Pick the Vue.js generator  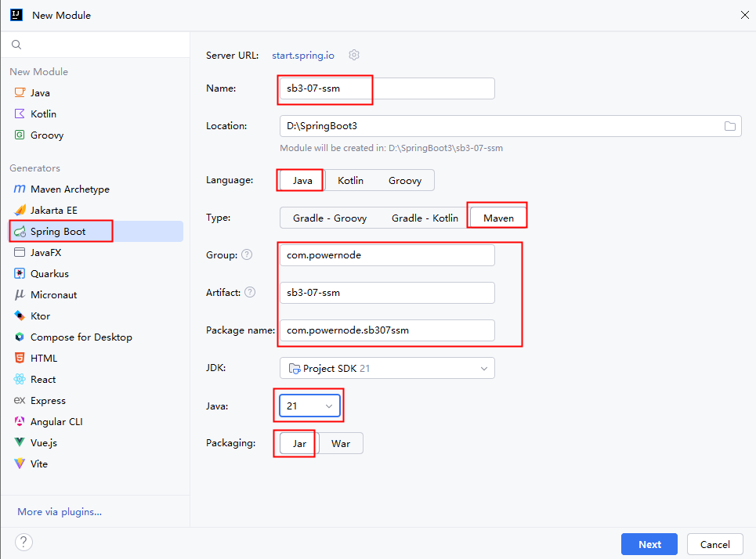tap(44, 443)
